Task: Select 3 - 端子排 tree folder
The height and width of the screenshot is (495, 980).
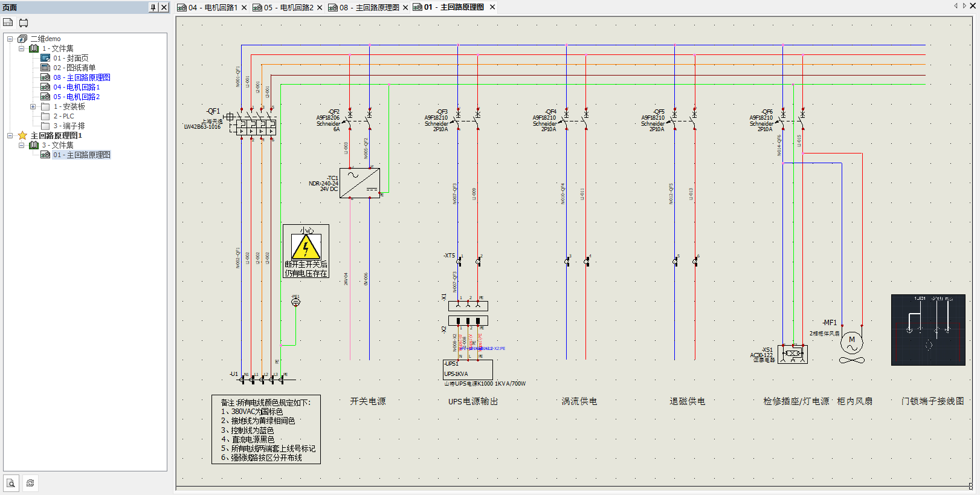Action: point(69,126)
